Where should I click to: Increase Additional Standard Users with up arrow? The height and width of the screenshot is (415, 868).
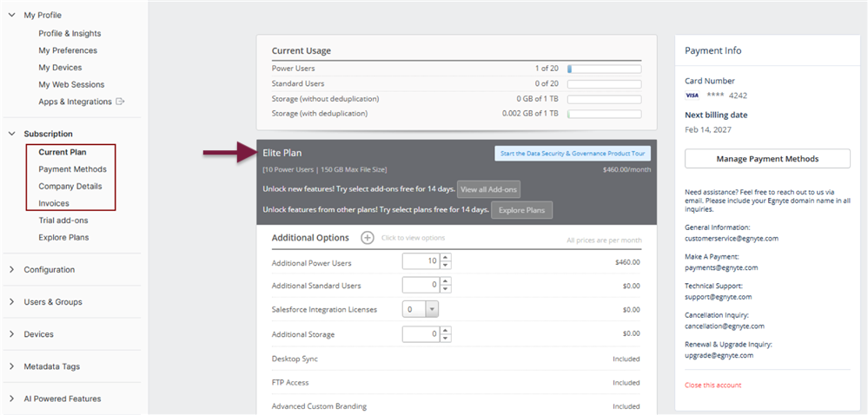(x=447, y=281)
